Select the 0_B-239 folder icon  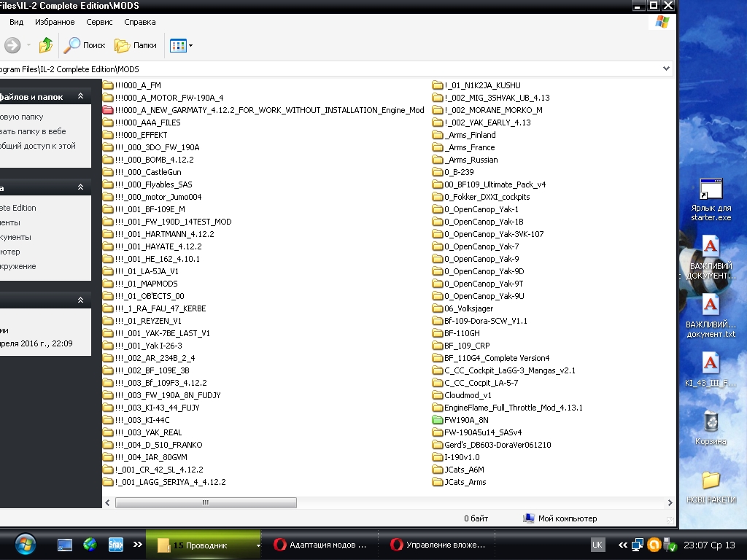[438, 172]
